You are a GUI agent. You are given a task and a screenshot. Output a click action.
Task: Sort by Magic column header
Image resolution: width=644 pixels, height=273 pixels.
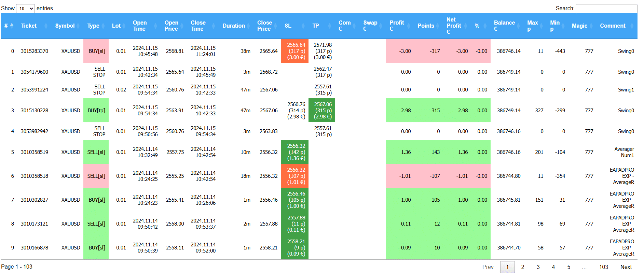click(x=579, y=26)
